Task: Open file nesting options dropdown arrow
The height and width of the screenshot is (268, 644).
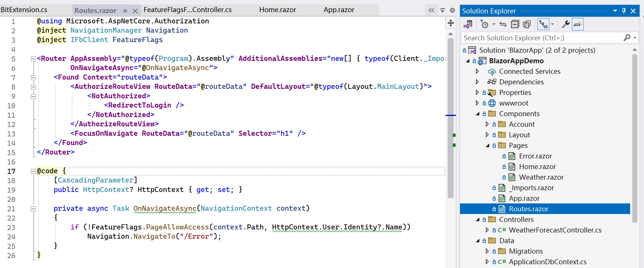Action: 552,24
